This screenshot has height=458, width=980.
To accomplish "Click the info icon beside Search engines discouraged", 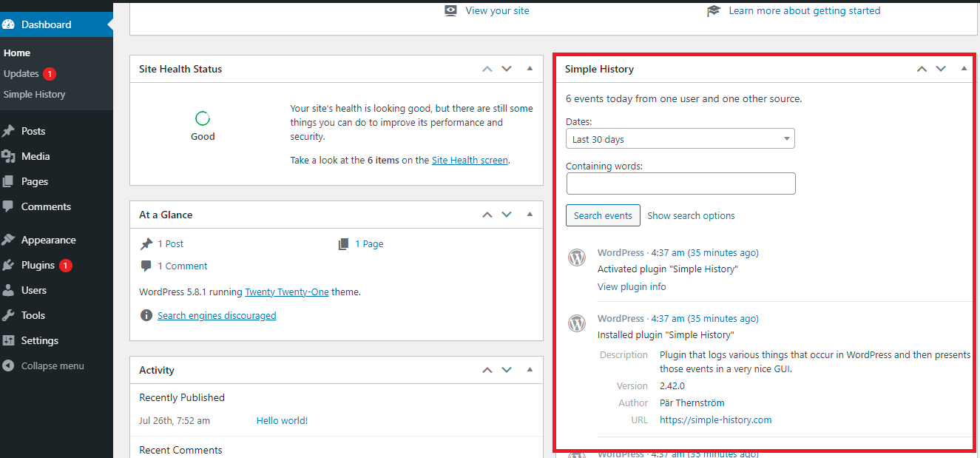I will (146, 315).
